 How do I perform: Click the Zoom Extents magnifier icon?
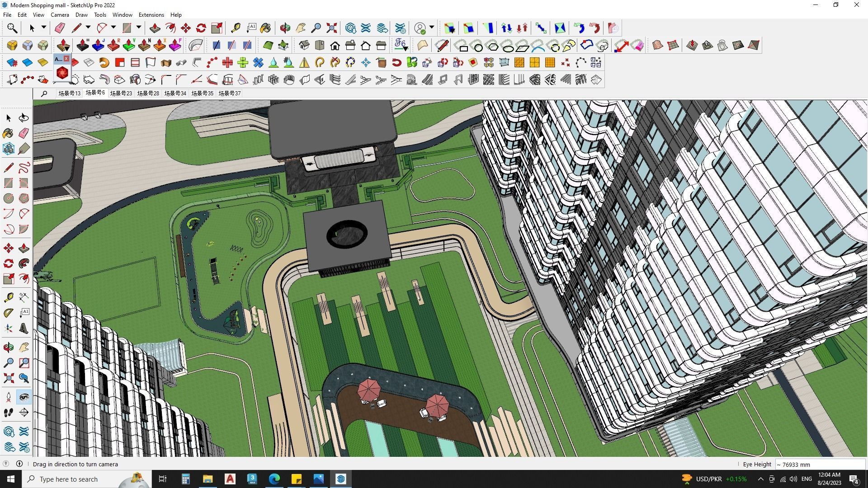8,378
